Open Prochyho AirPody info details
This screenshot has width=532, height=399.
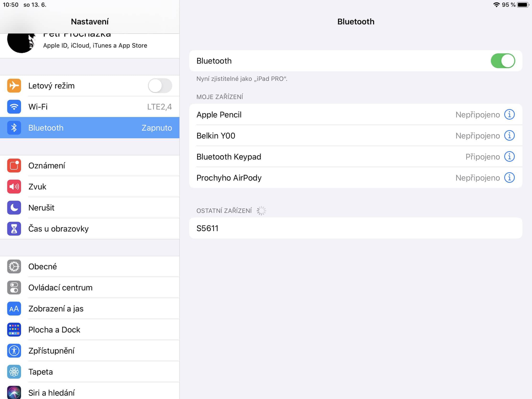(x=509, y=178)
